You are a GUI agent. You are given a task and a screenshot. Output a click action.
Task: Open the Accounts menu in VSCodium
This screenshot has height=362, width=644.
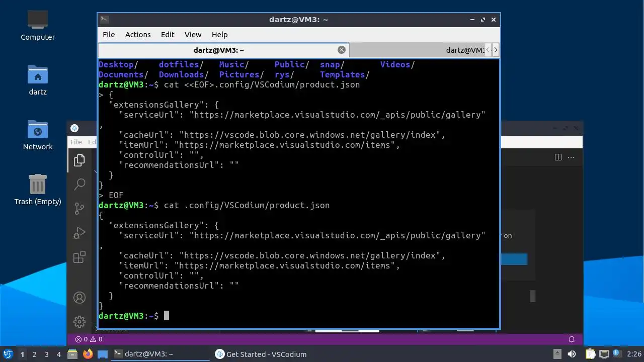tap(79, 297)
